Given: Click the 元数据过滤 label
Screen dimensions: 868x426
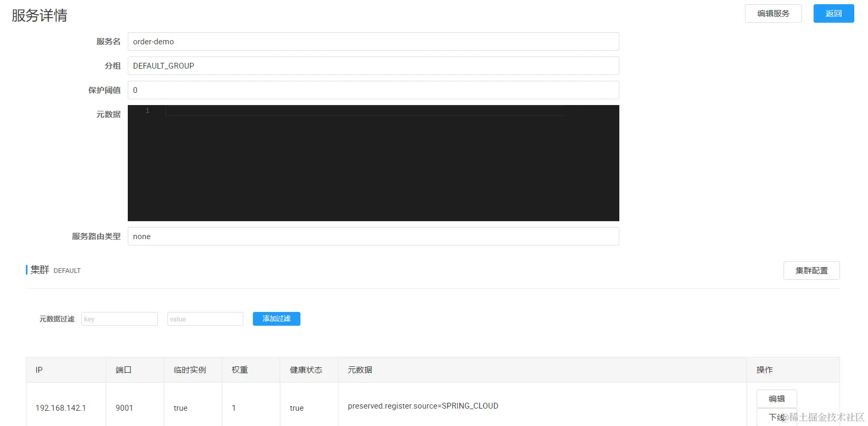Looking at the screenshot, I should point(57,319).
